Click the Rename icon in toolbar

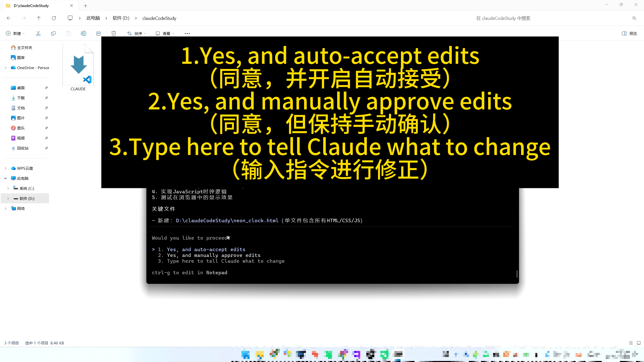tap(83, 33)
